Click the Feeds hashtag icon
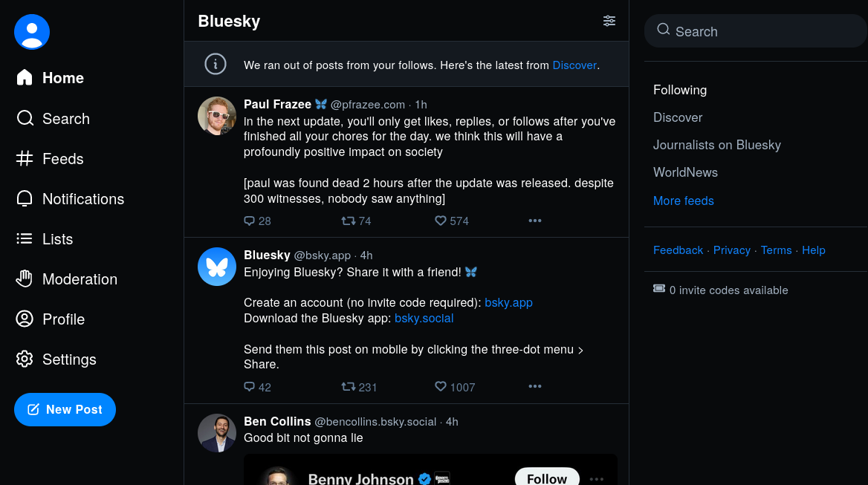Viewport: 868px width, 485px height. click(24, 158)
